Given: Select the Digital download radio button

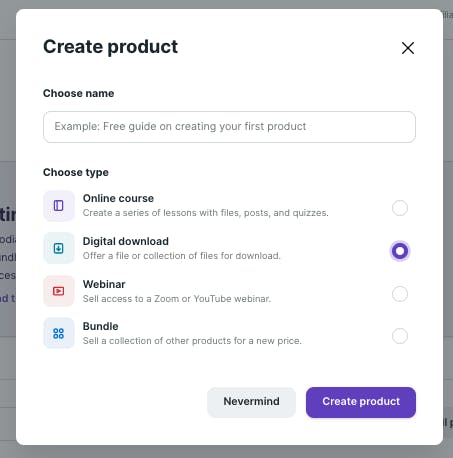Looking at the screenshot, I should [x=400, y=251].
